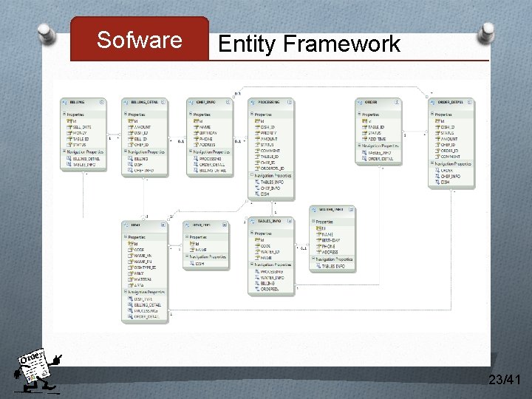Collapse Properties section in WAITER_INFO entity

tap(313, 221)
